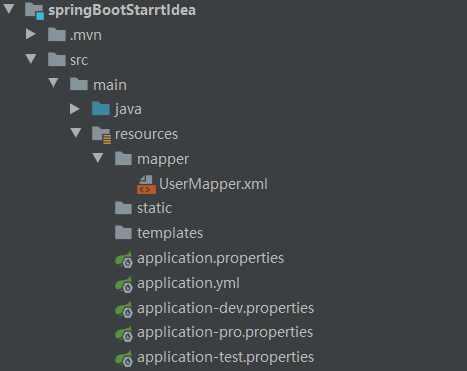
Task: Select the java folder label
Action: click(128, 110)
